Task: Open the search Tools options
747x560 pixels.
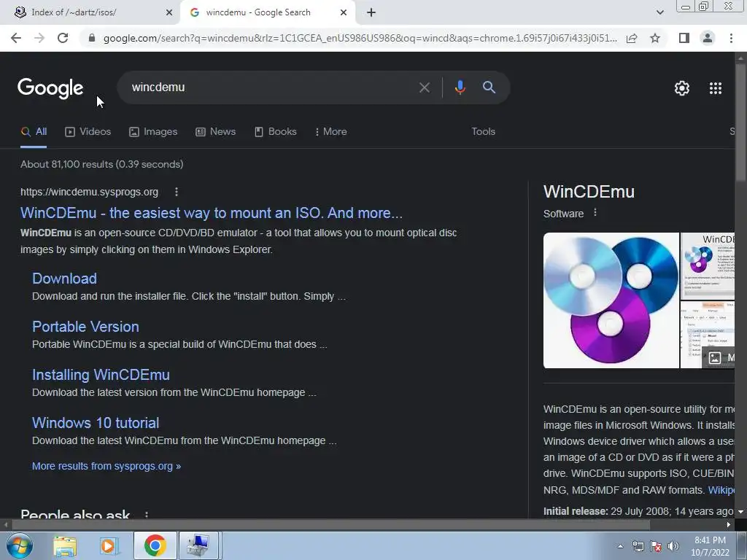Action: coord(483,132)
